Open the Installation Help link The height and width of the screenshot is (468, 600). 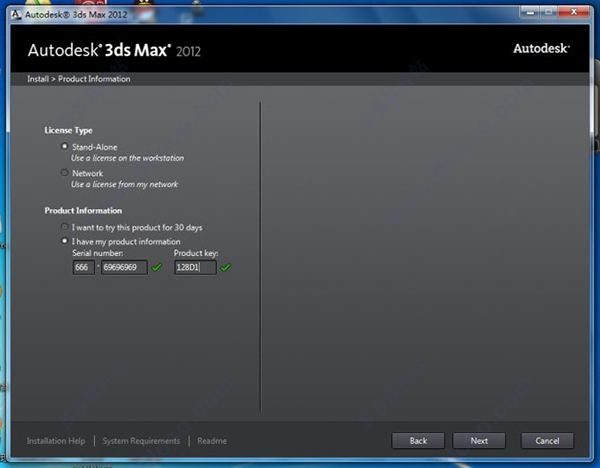point(56,441)
